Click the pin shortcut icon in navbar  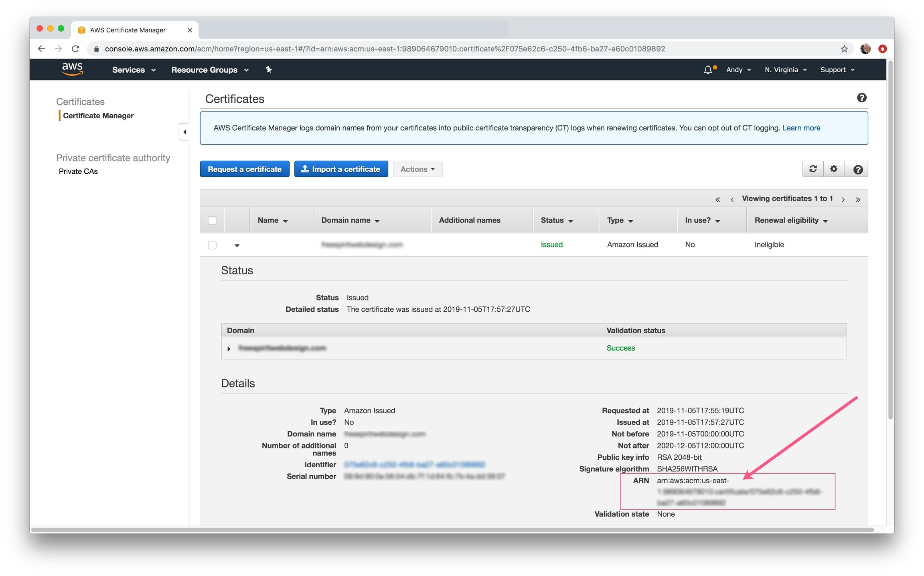(x=269, y=70)
